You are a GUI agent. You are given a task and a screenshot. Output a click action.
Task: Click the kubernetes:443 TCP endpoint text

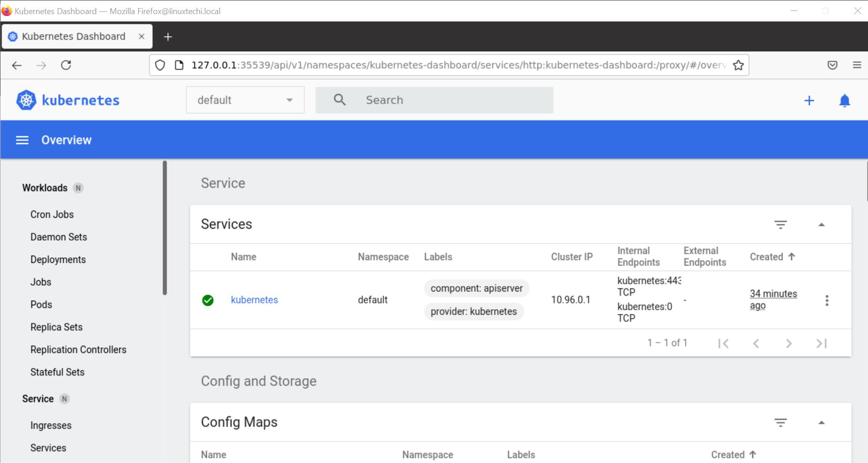coord(649,287)
